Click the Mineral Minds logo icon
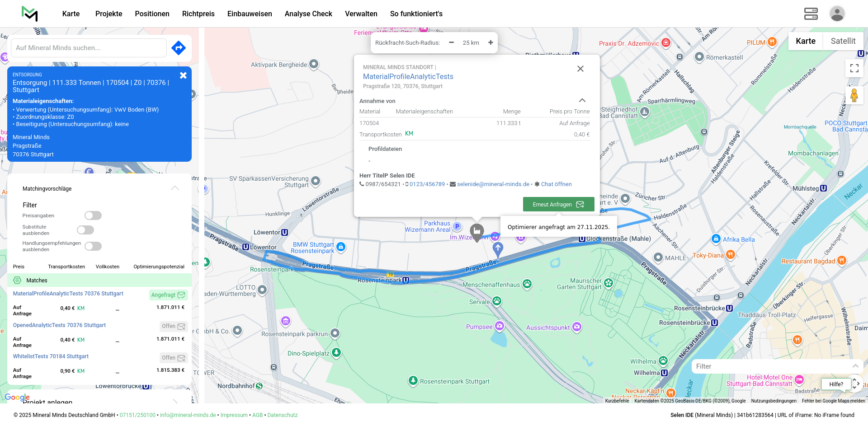 click(30, 14)
